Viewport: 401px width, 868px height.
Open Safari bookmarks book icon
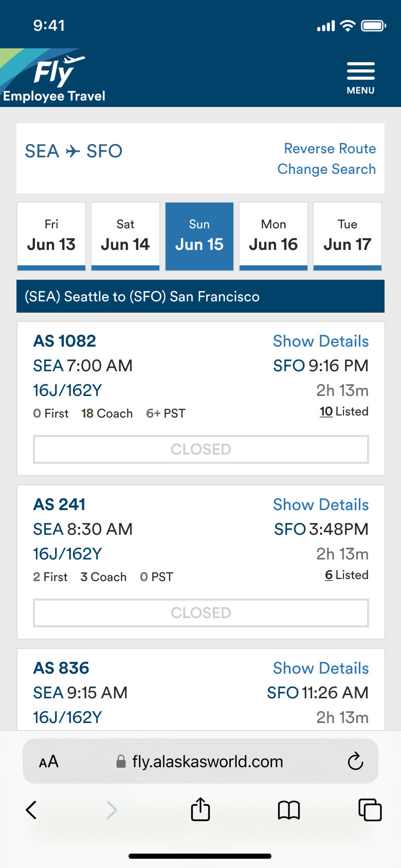tap(289, 810)
